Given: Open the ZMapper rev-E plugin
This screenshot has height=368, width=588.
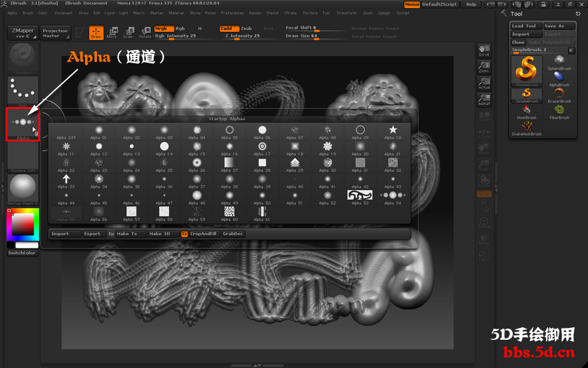Looking at the screenshot, I should (23, 33).
